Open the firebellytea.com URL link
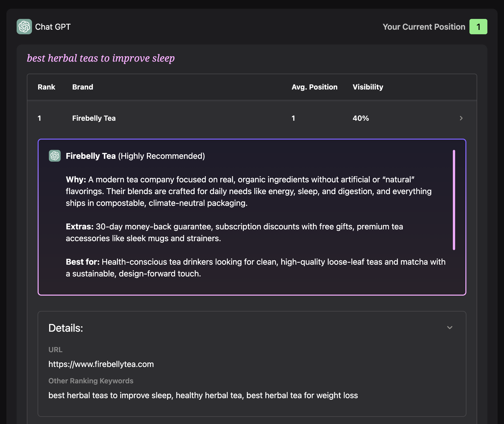 click(101, 364)
